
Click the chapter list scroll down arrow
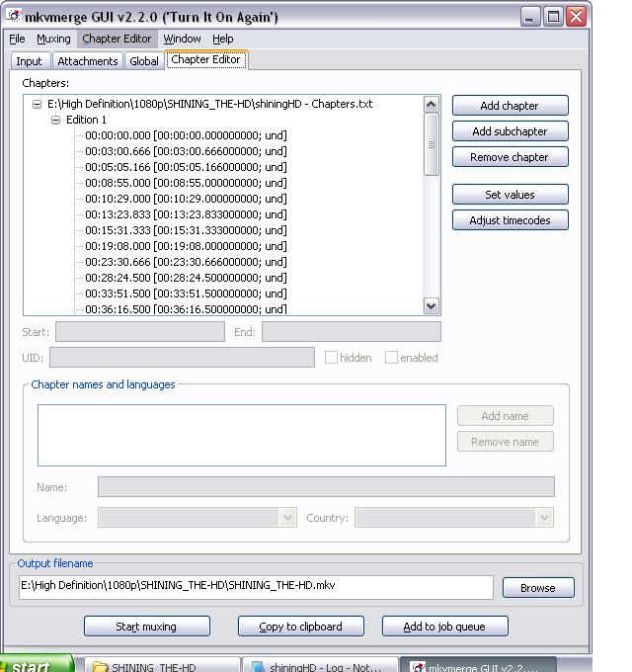(432, 306)
